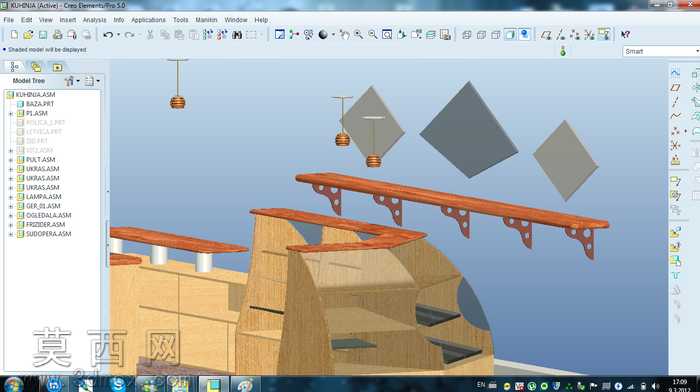Screen dimensions: 700x392
Task: Switch display to No Hidden style
Action: click(x=496, y=34)
